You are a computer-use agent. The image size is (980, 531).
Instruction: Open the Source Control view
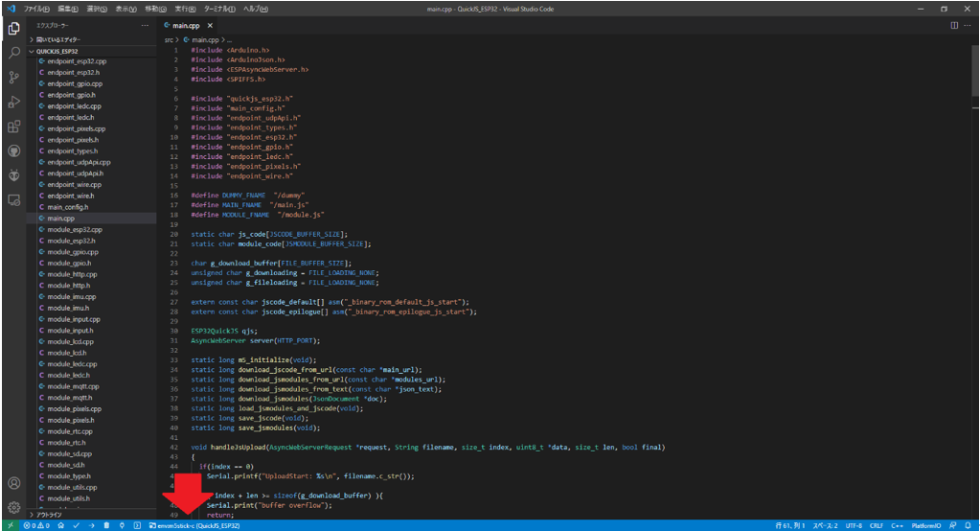[13, 78]
